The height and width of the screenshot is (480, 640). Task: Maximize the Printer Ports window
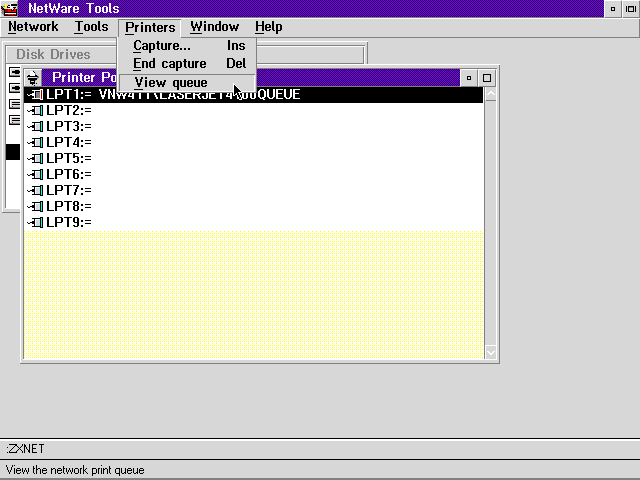click(487, 78)
